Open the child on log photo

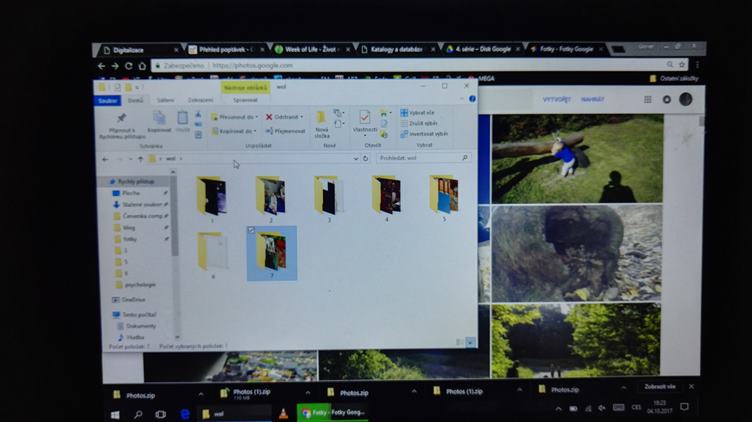point(577,159)
